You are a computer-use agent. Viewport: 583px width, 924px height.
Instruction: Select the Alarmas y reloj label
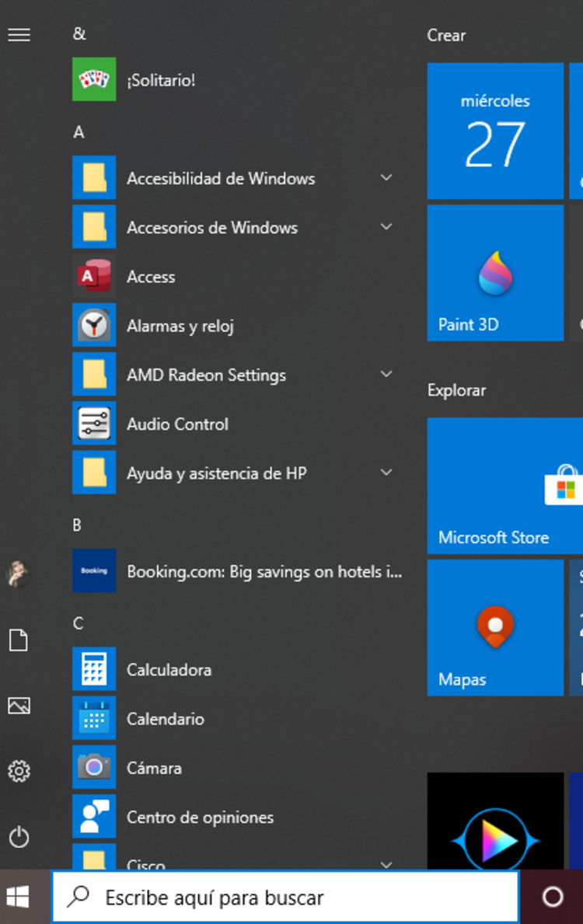point(180,326)
